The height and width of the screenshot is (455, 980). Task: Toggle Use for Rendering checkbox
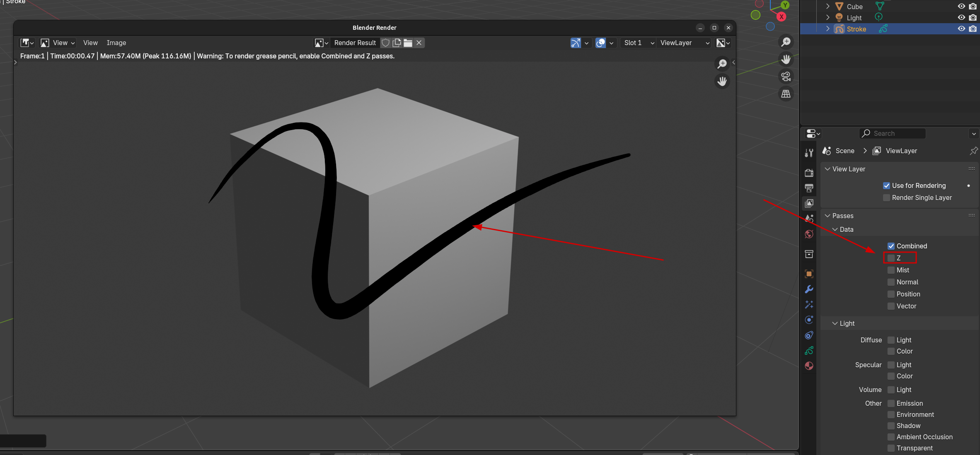886,185
